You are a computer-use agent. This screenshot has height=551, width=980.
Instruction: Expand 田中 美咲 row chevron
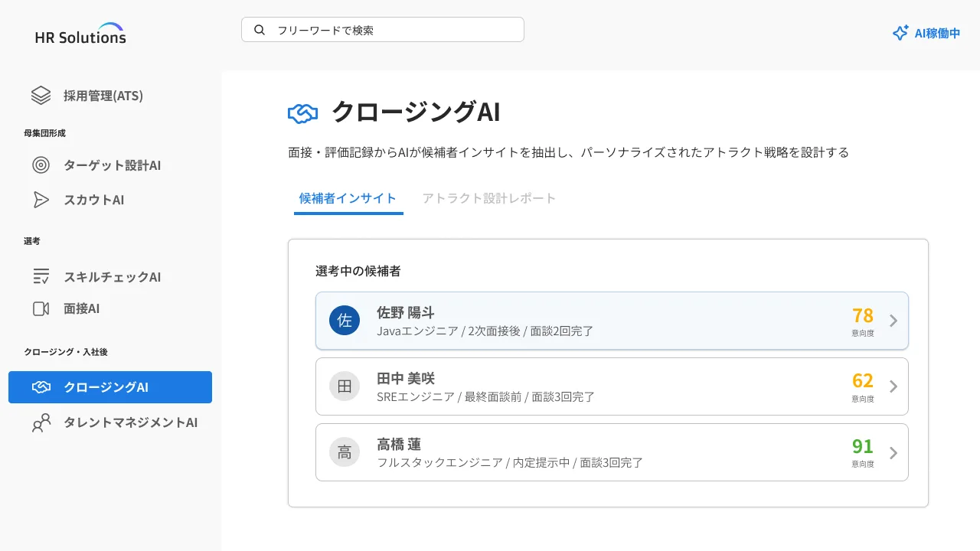[893, 386]
